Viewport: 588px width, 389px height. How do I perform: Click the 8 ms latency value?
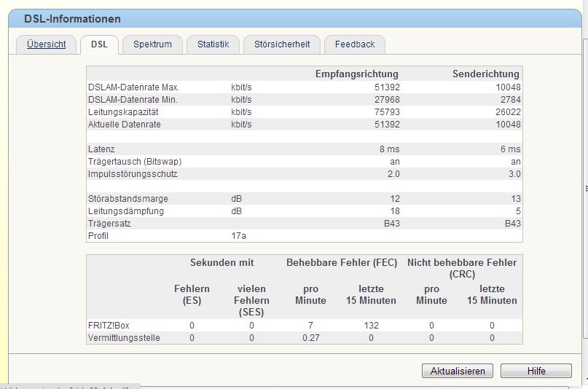(x=389, y=149)
